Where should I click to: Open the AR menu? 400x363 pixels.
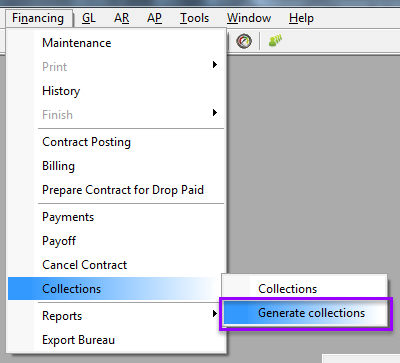pyautogui.click(x=122, y=18)
